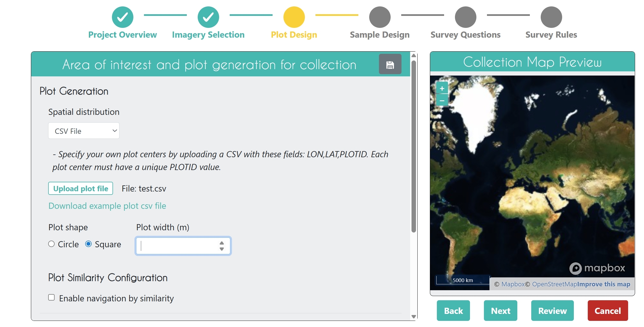Select the Square plot shape

89,244
